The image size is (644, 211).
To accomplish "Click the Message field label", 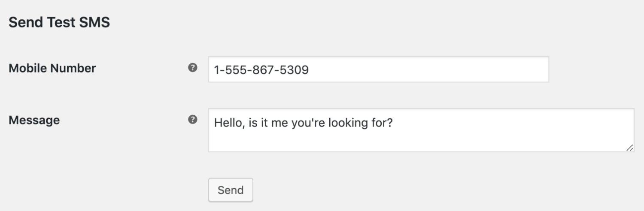I will click(34, 120).
